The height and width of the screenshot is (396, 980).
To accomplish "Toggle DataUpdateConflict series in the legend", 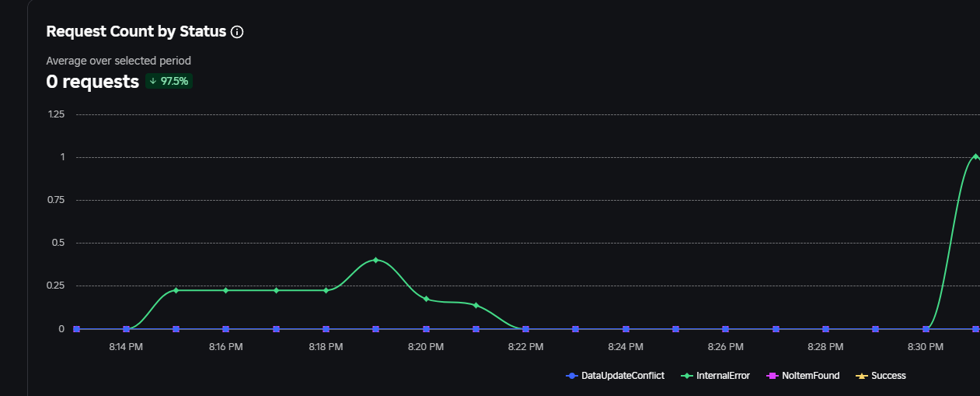I will (x=616, y=376).
